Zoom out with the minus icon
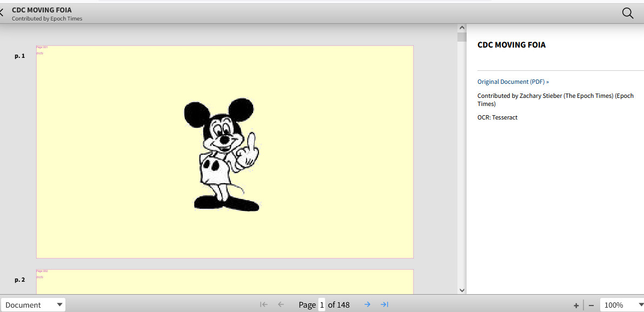 592,305
